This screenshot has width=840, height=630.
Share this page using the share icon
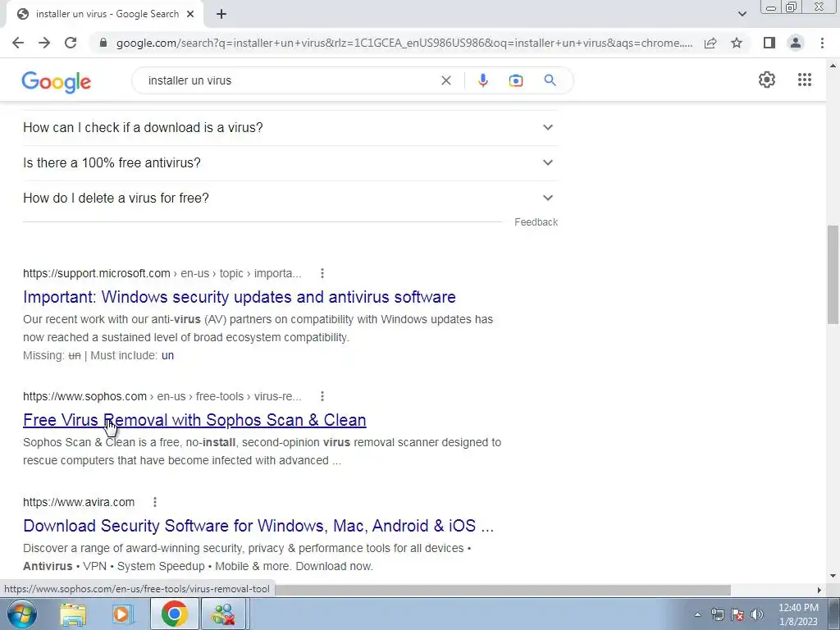pos(710,43)
